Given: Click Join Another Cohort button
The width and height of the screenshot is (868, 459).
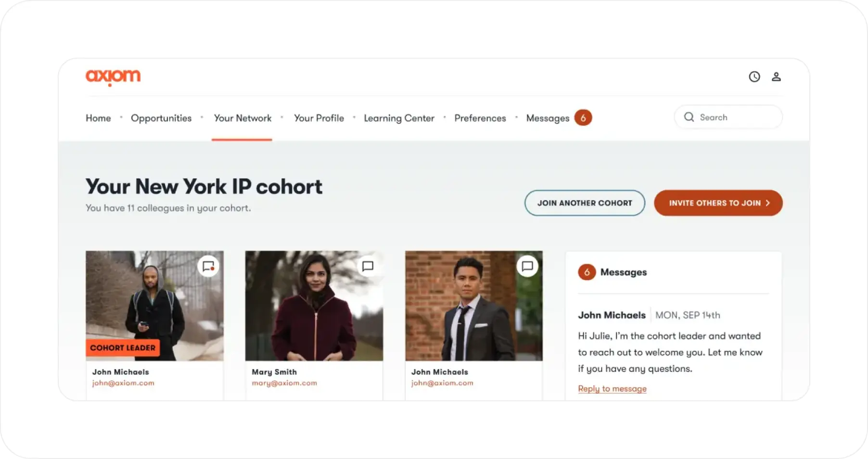Looking at the screenshot, I should [585, 203].
